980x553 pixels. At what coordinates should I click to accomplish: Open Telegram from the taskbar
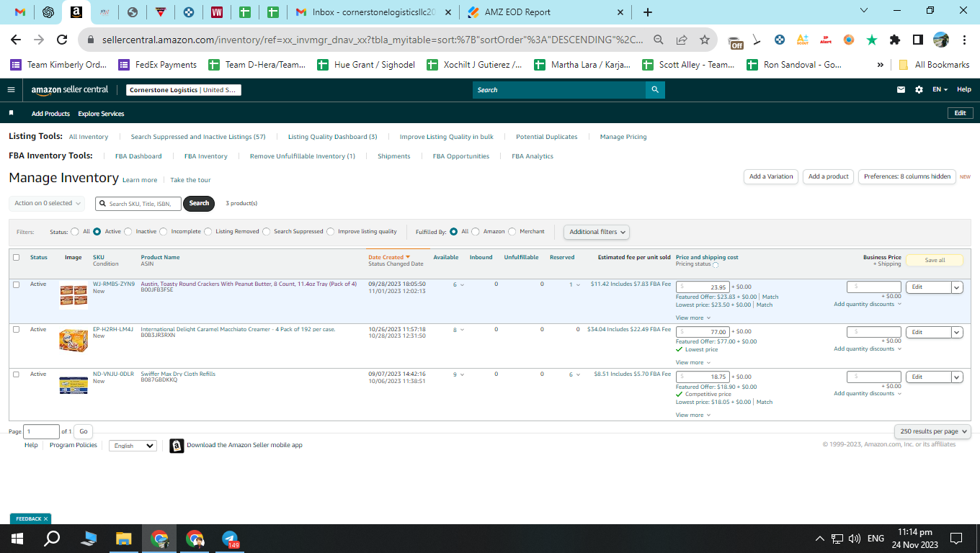pos(230,539)
